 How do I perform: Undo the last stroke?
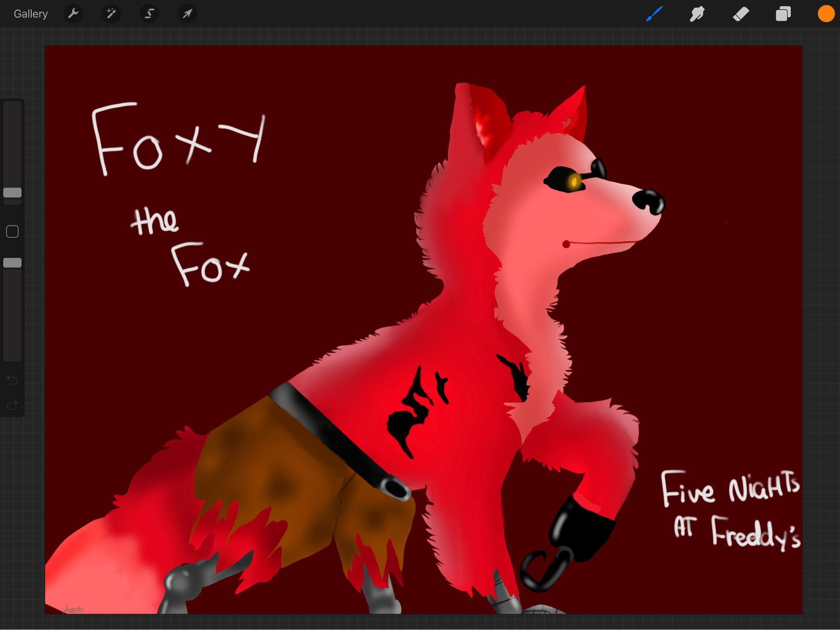point(12,380)
